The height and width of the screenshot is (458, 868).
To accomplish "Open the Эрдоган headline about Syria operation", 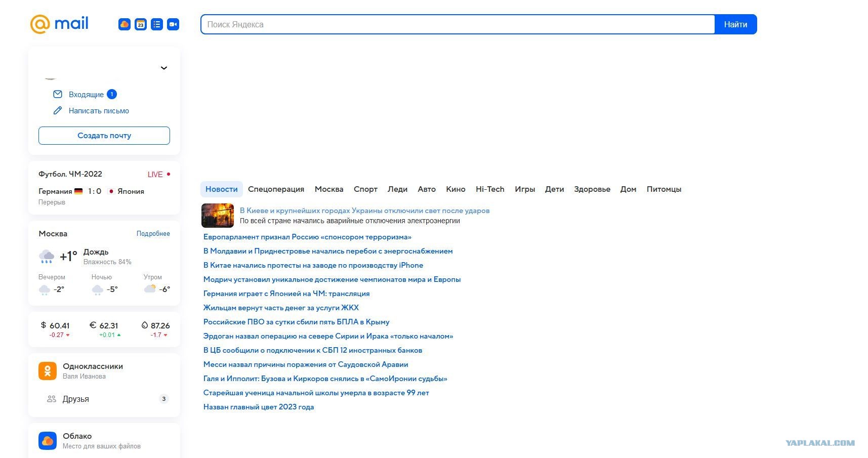I will click(x=328, y=336).
